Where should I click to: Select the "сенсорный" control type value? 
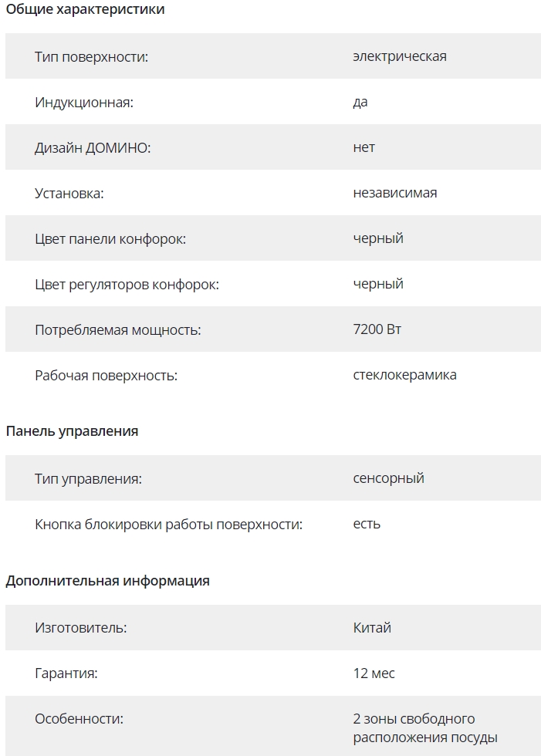click(x=389, y=478)
